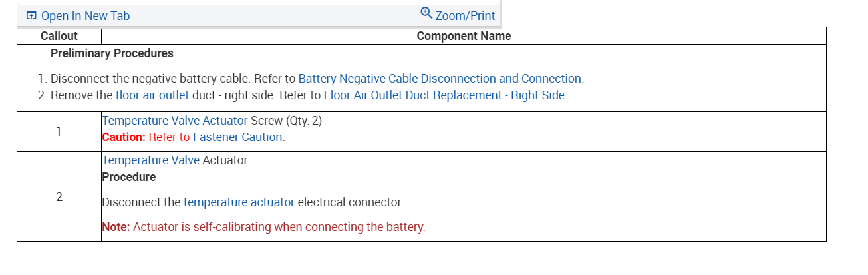Click the red Caution: label
The width and height of the screenshot is (868, 275).
coord(124,137)
